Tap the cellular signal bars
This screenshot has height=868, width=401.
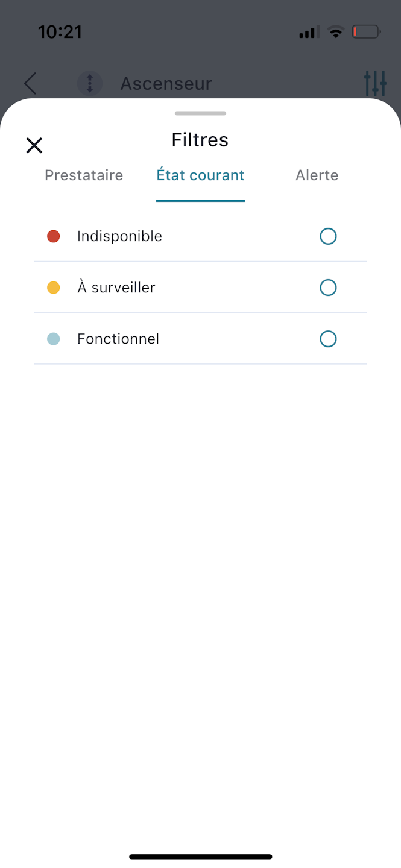coord(309,32)
